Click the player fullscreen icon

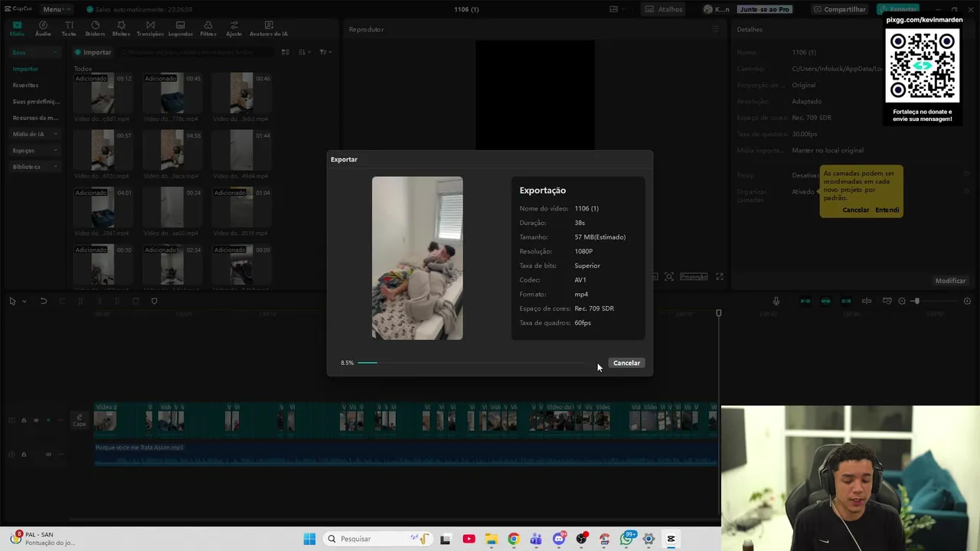tap(720, 276)
